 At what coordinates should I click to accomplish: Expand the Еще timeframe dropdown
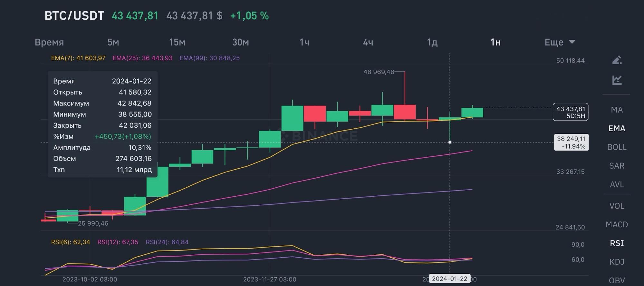(560, 42)
